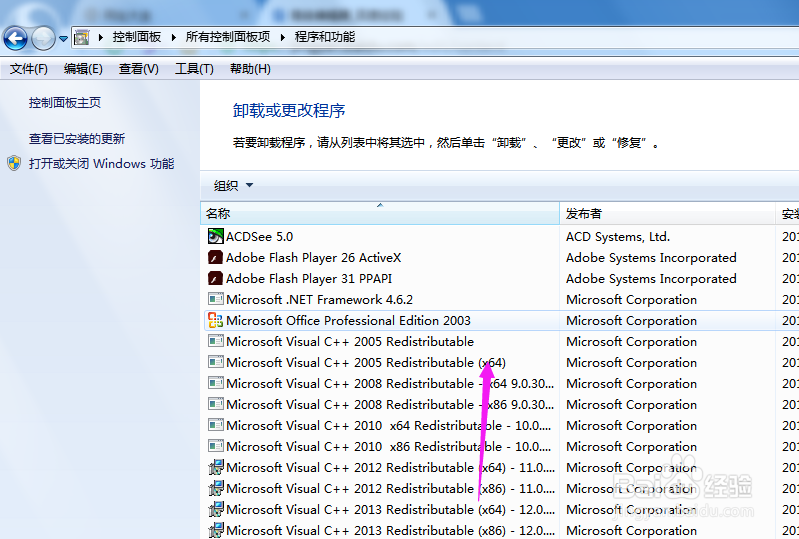Screen dimensions: 799x539
Task: Open the 组织 dropdown menu
Action: [233, 185]
